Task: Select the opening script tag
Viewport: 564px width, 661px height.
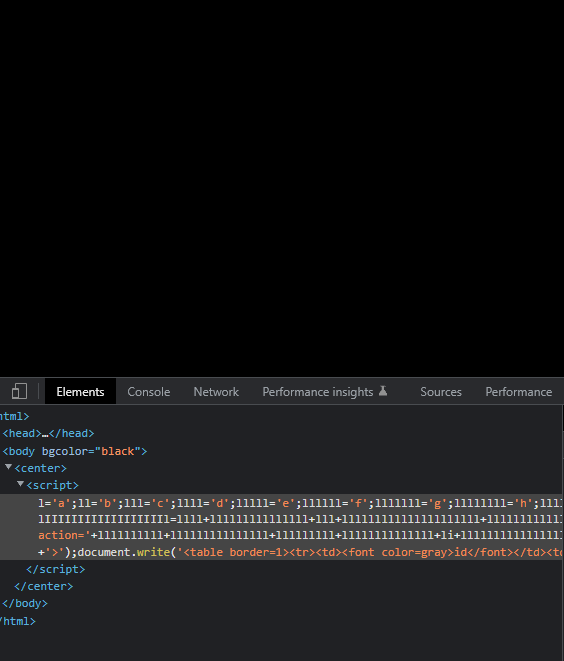Action: click(52, 485)
